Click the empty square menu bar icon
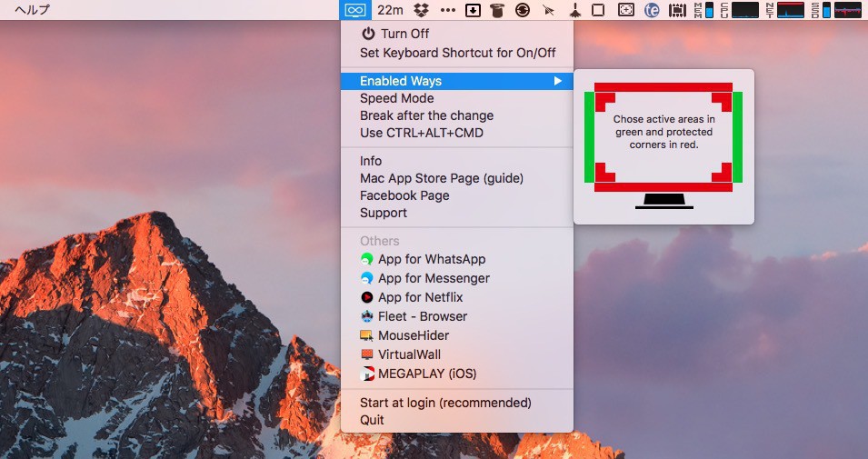Screen dimensions: 868x459 (598, 10)
